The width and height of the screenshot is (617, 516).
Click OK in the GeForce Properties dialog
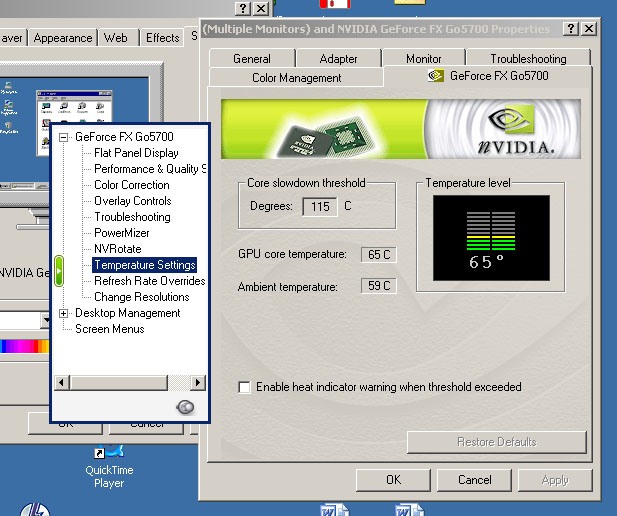click(x=393, y=480)
